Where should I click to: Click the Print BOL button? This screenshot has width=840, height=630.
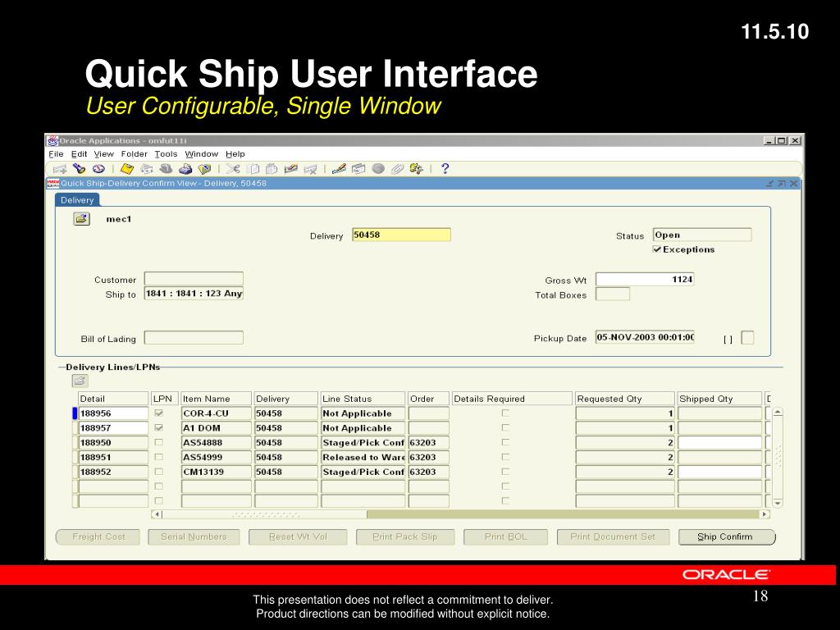505,536
